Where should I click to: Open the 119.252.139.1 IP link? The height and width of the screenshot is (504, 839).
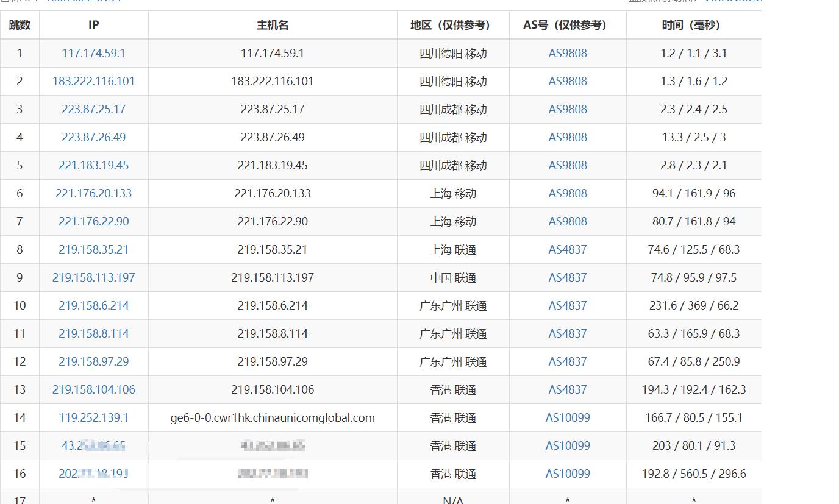[93, 417]
